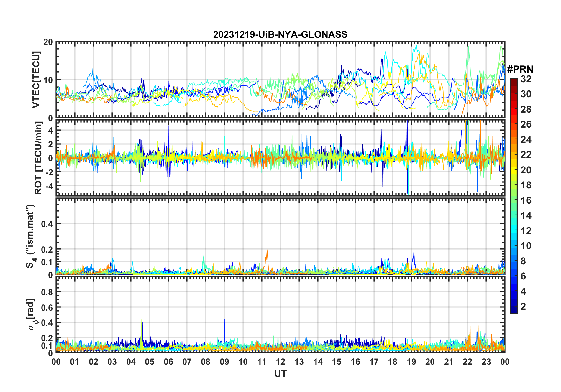Click colorbar tick label 24

tap(526, 139)
